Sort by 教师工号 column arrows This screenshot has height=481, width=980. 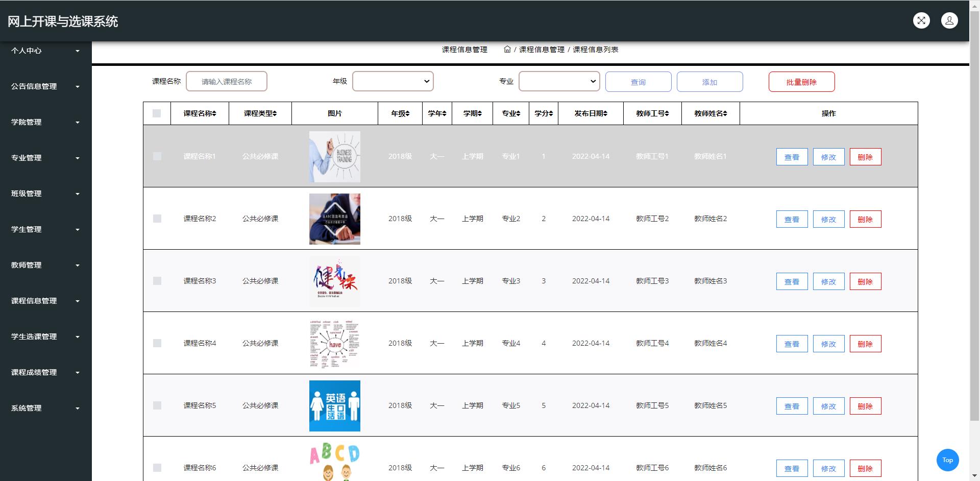(667, 113)
